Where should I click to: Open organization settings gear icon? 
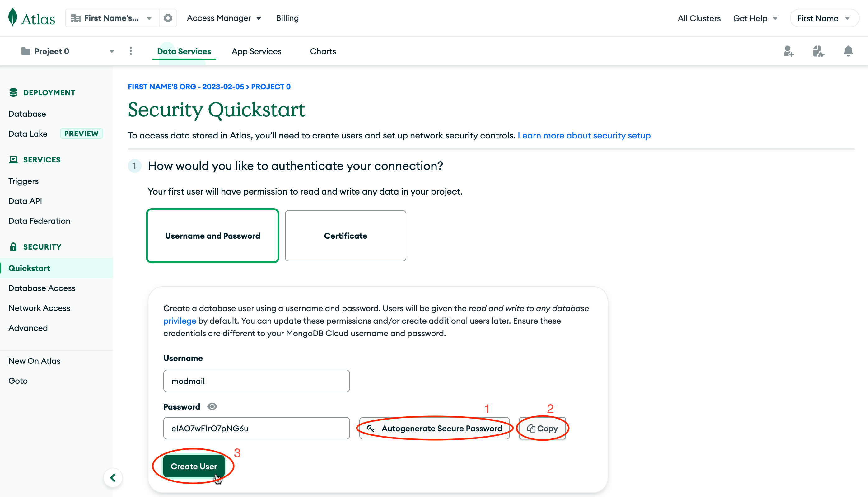pos(167,18)
